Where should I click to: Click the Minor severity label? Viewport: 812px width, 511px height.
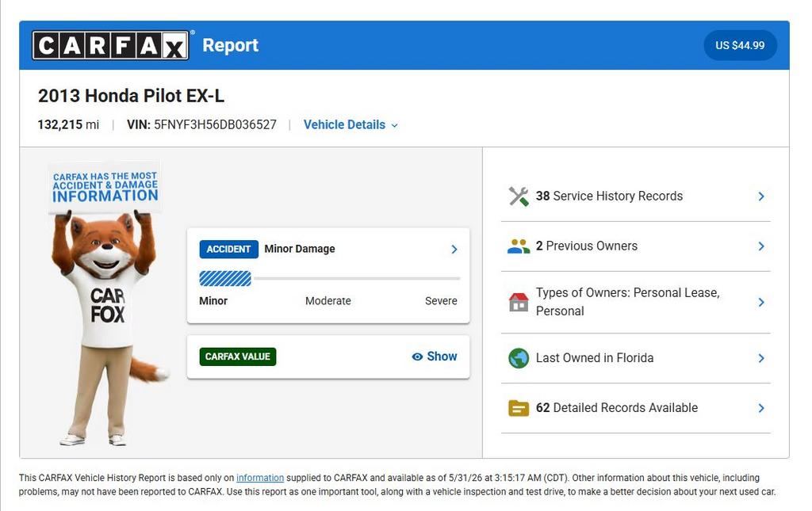coord(213,301)
